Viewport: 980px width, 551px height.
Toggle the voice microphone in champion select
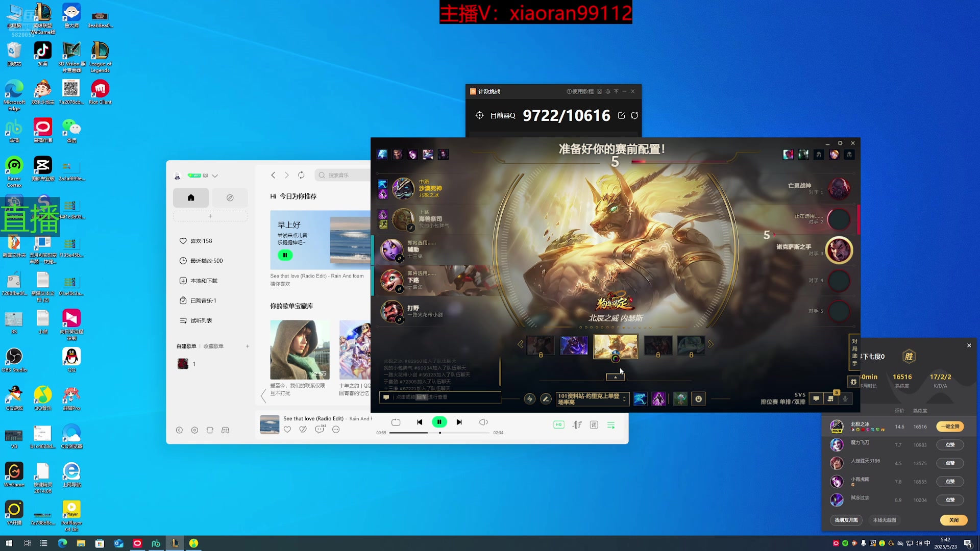845,399
